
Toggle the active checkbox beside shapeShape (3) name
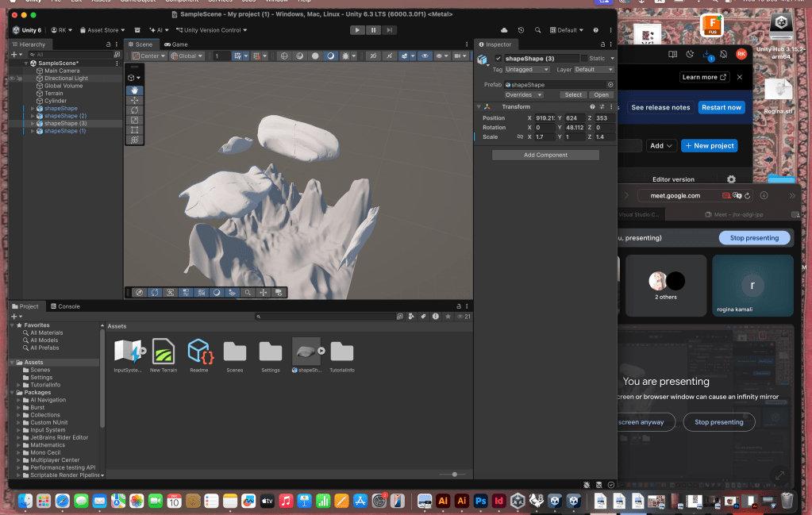[x=498, y=59]
